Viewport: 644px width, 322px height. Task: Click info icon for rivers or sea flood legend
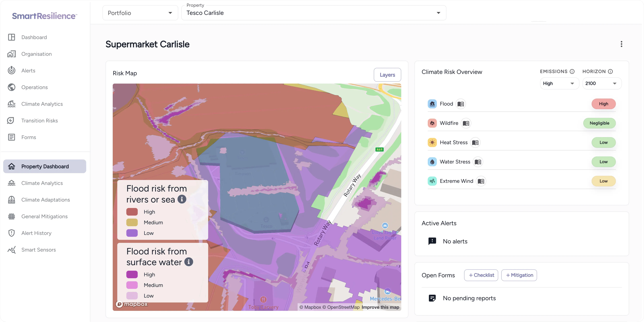coord(182,199)
